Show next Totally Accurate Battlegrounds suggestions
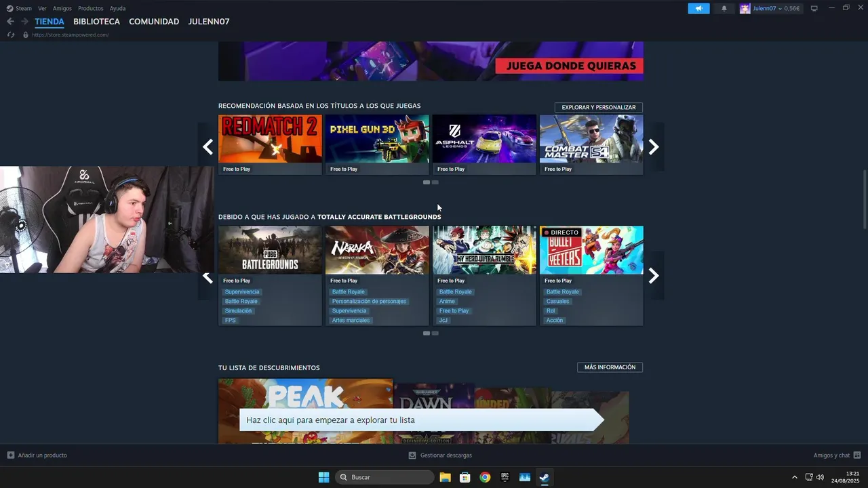This screenshot has height=488, width=868. pos(654,275)
